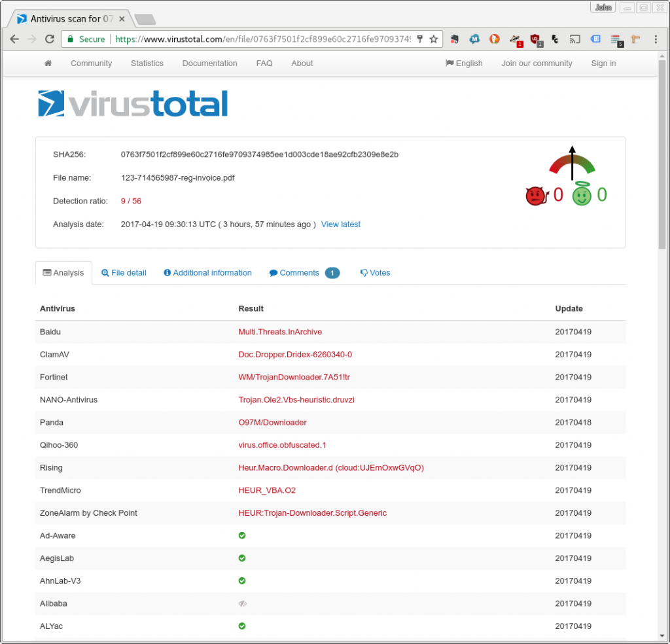The width and height of the screenshot is (670, 644).
Task: Open the Privacy Badger extension
Action: 516,40
